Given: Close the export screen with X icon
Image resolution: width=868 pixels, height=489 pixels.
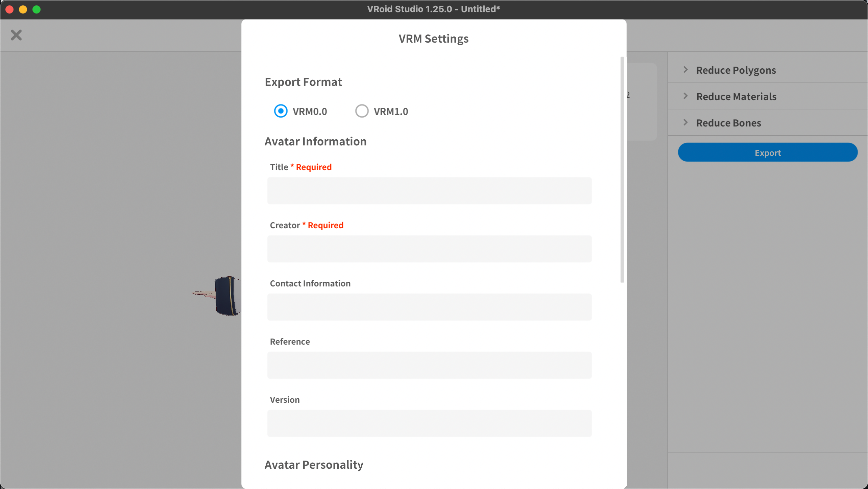Looking at the screenshot, I should [16, 35].
